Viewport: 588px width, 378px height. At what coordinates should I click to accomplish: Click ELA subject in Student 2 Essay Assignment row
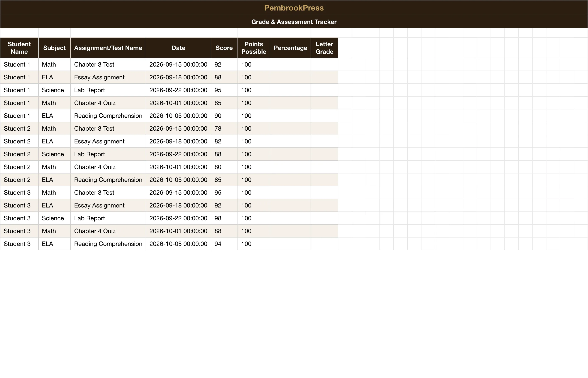tap(54, 141)
